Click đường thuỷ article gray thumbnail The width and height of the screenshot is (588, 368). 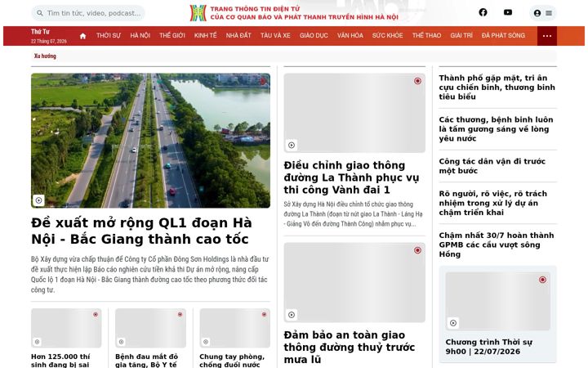354,282
